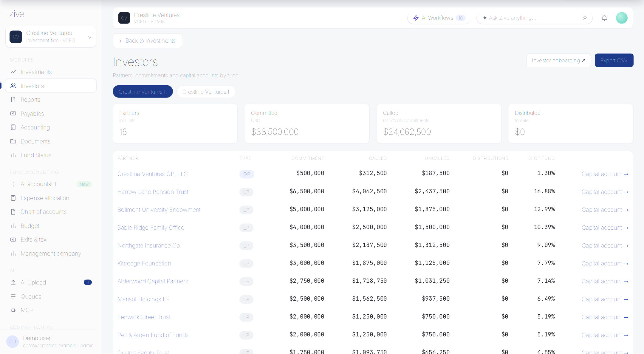Click Northgate Insurance Co. partner name
644x354 pixels.
coord(149,245)
